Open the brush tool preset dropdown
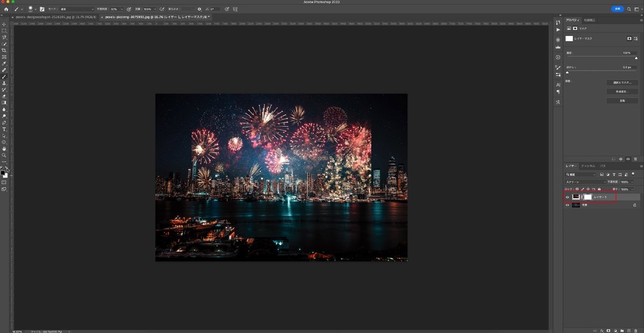 (21, 9)
